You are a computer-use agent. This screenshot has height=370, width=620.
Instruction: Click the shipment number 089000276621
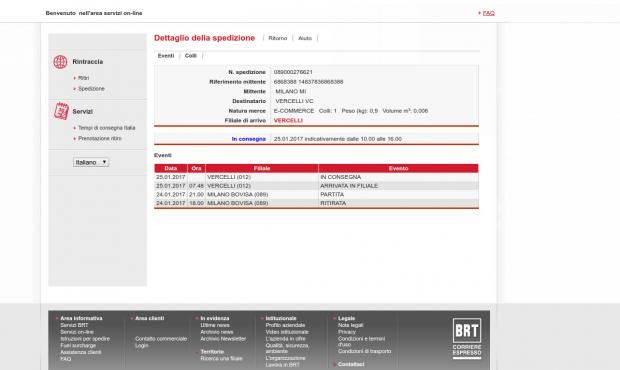pos(293,72)
